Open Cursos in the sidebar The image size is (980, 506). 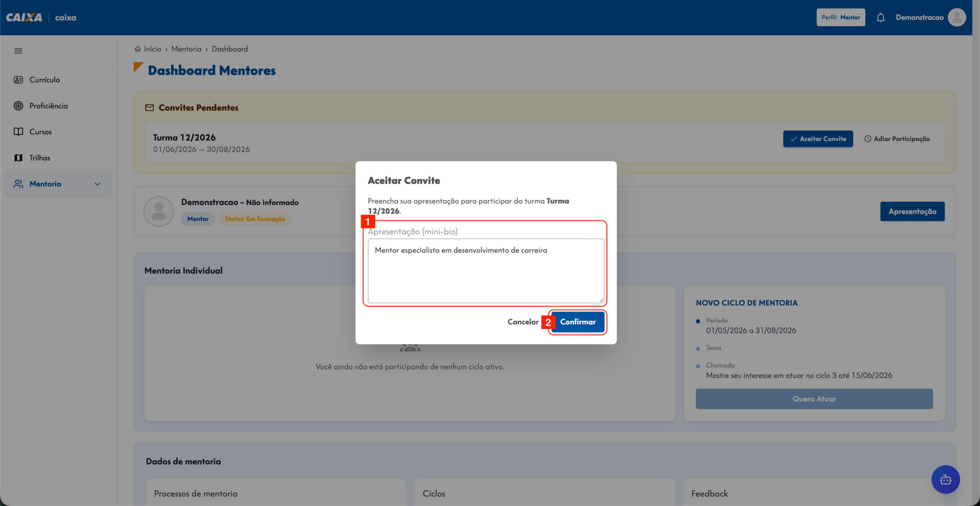40,132
